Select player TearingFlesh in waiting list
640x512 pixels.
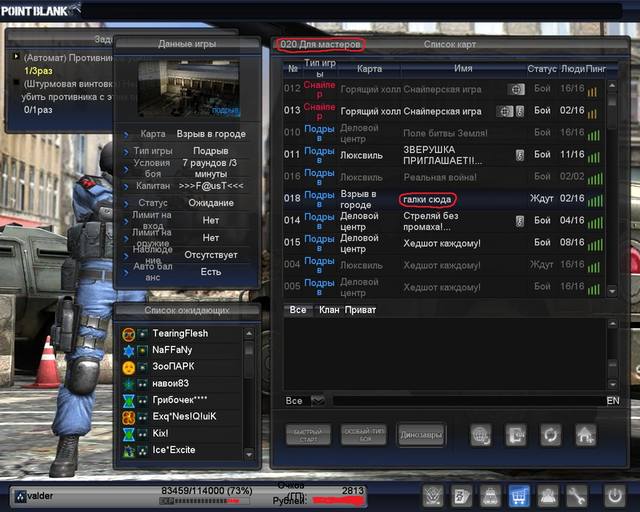point(181,334)
